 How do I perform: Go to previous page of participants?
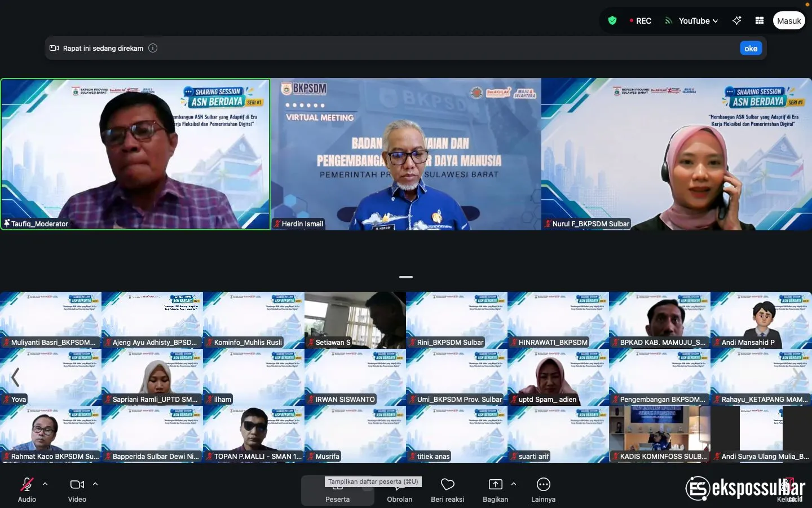pos(15,377)
